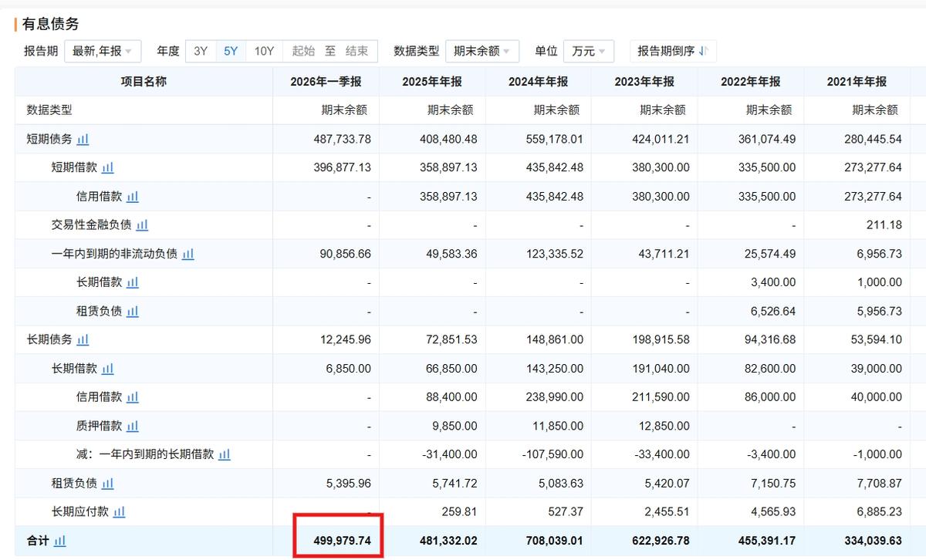This screenshot has height=560, width=926.
Task: Show chart for 减：一年内到期的长期借款
Action: [224, 454]
